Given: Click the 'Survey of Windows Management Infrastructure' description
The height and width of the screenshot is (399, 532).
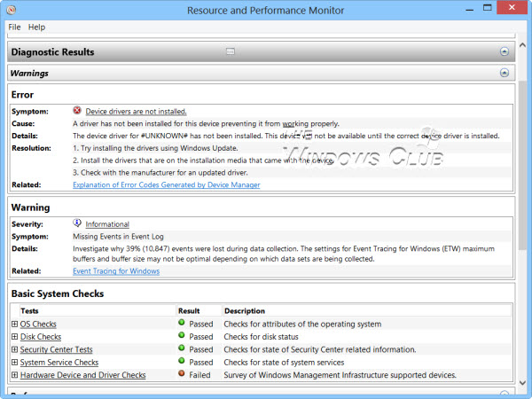Looking at the screenshot, I should point(340,375).
